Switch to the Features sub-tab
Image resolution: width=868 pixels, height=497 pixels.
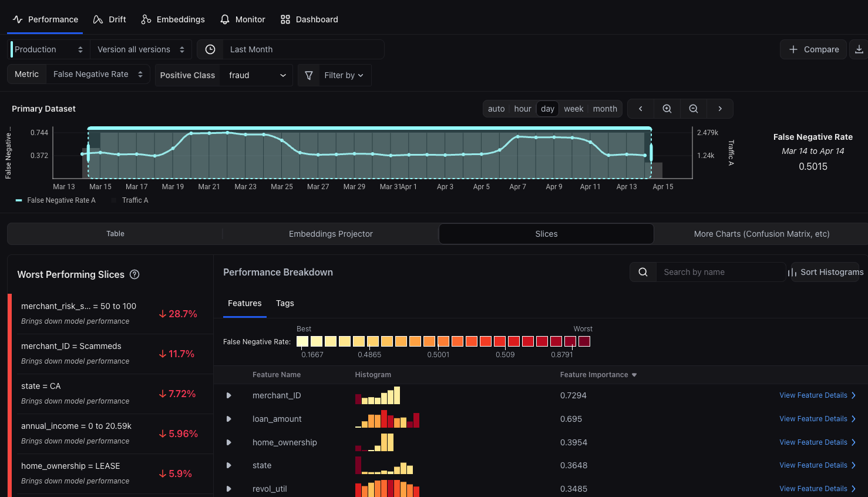tap(245, 303)
